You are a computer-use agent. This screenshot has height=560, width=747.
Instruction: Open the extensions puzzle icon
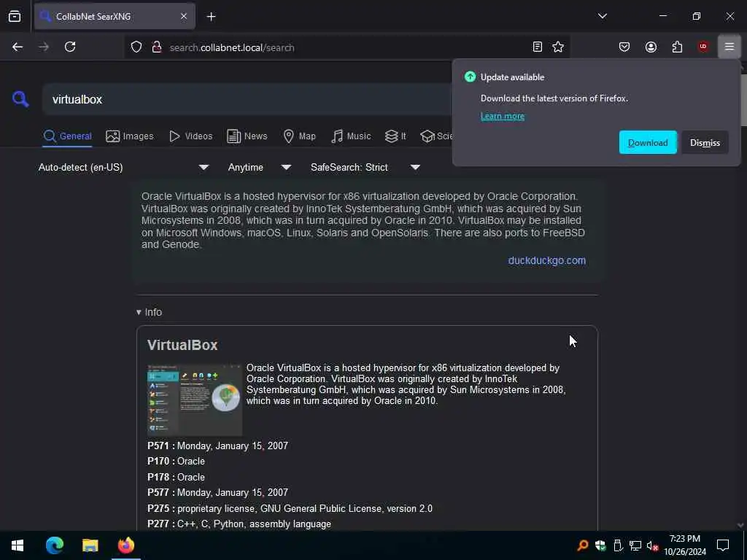(677, 47)
